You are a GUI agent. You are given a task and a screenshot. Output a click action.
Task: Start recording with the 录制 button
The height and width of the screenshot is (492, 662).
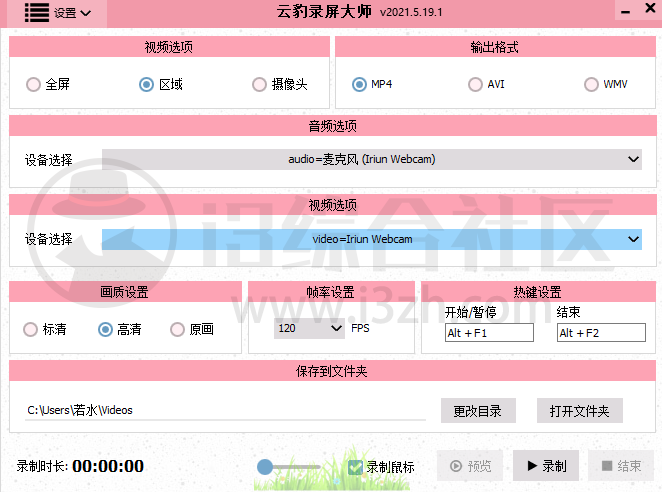546,466
